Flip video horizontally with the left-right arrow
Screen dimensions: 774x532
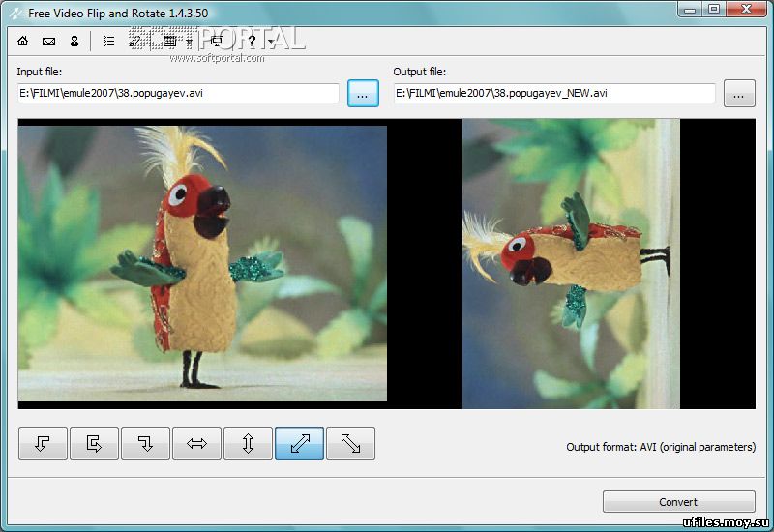pos(196,443)
